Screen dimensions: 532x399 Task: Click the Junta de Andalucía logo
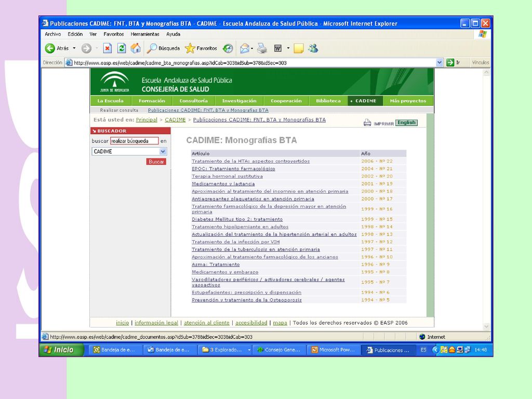[x=115, y=82]
